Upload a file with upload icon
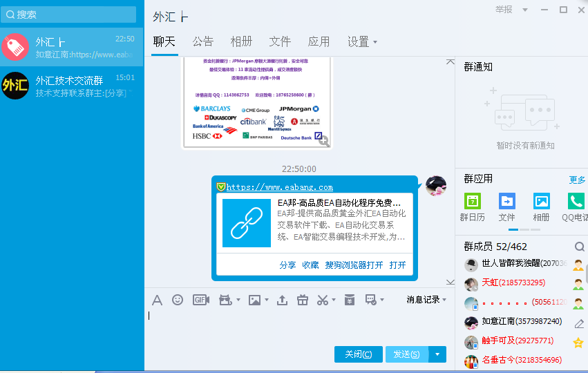 coord(282,300)
